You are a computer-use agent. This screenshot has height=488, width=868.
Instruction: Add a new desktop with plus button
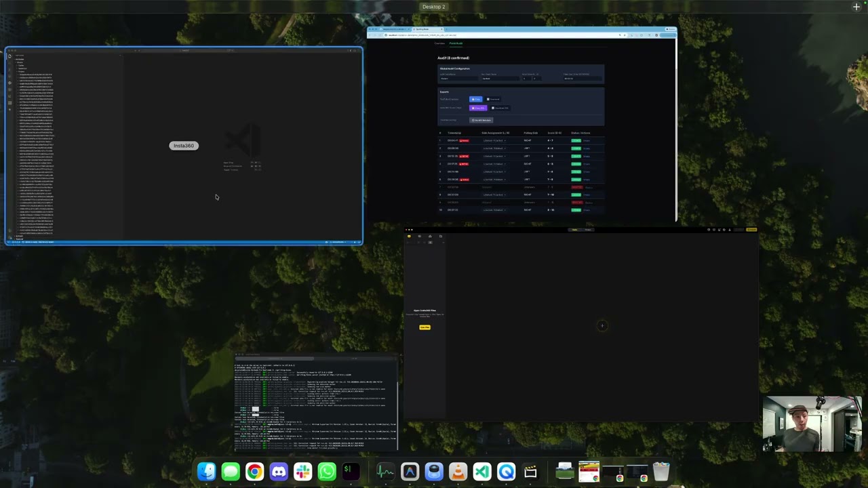click(x=856, y=7)
